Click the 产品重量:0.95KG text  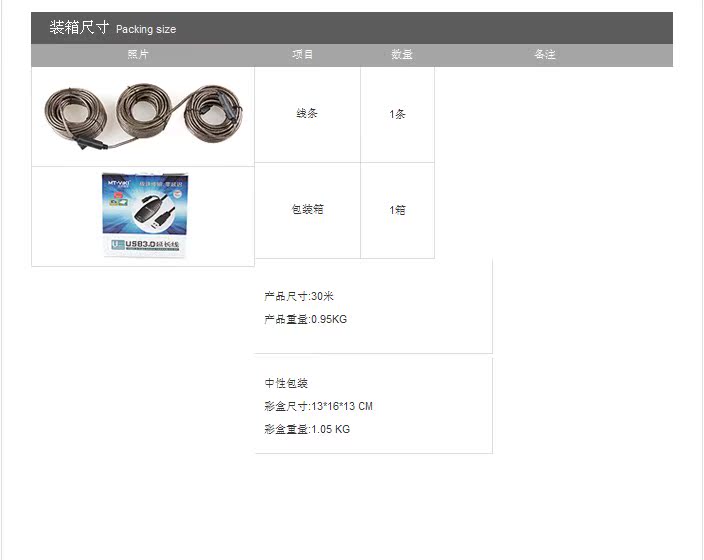(x=305, y=319)
